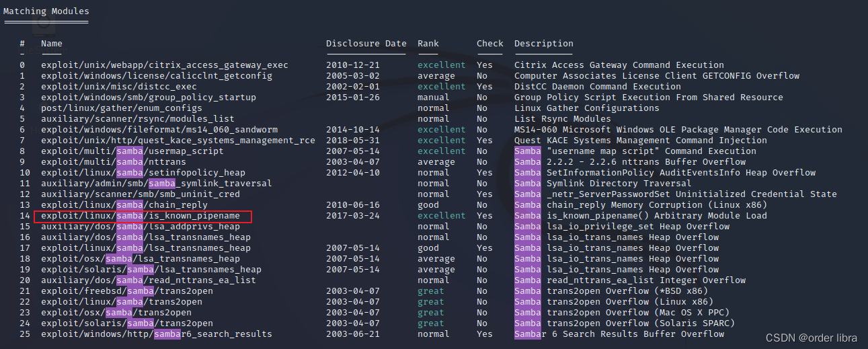The width and height of the screenshot is (868, 349).
Task: Click disclosure date 2017-03-24
Action: (x=353, y=216)
